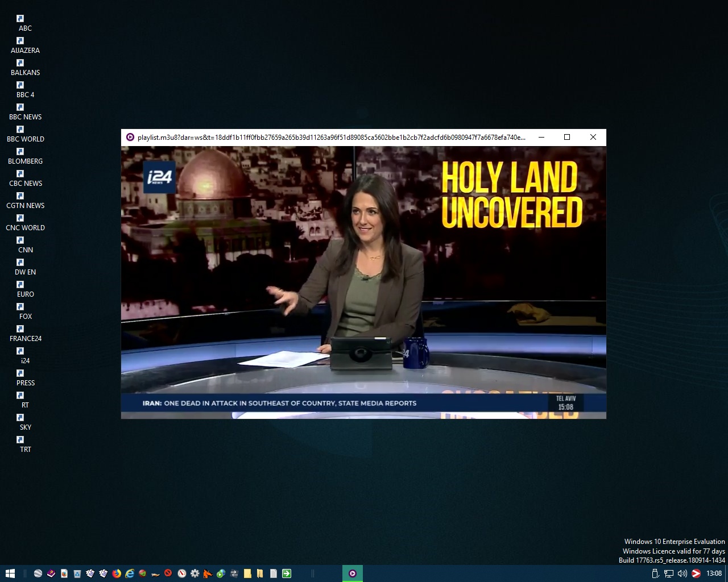This screenshot has width=728, height=582.
Task: Click the safely remove USB tray icon
Action: [655, 573]
